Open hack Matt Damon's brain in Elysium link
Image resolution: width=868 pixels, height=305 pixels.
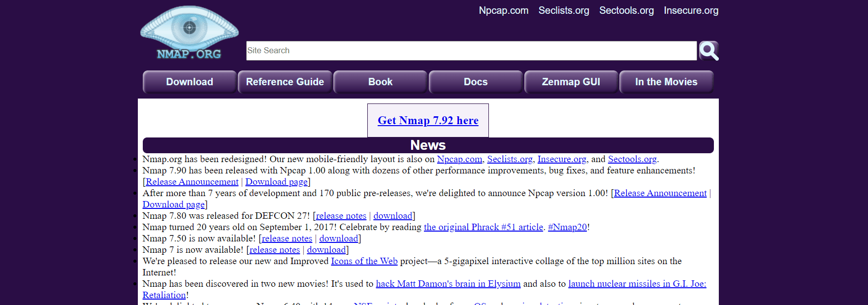coord(448,284)
